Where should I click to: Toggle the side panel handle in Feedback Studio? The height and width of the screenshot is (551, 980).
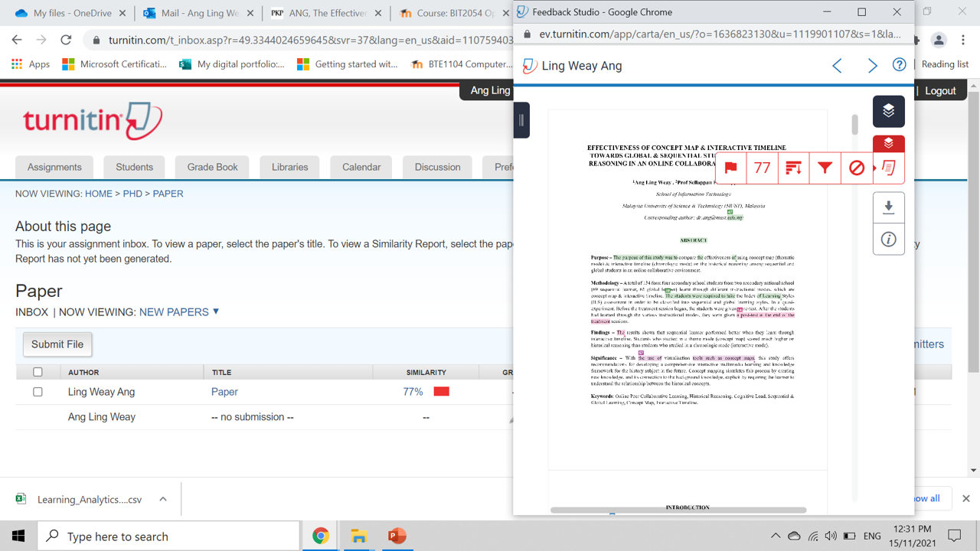point(521,120)
